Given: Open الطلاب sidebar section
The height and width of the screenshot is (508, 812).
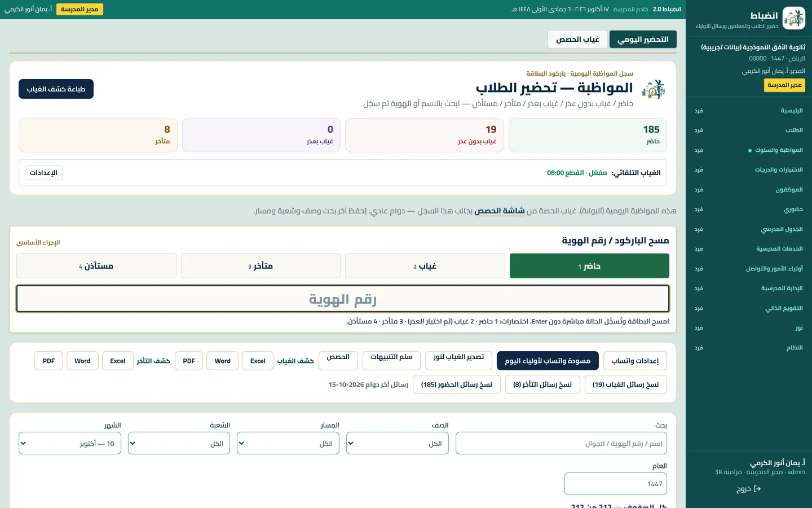Looking at the screenshot, I should click(x=748, y=130).
